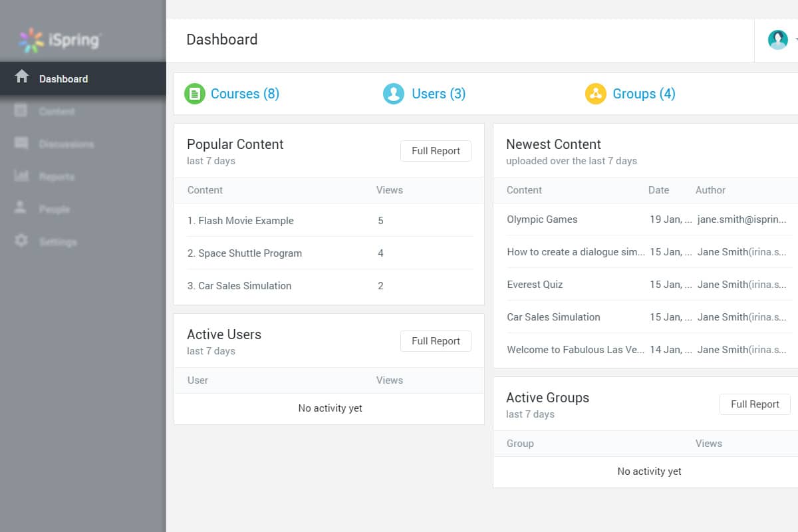
Task: Open the user profile avatar menu
Action: pos(777,40)
